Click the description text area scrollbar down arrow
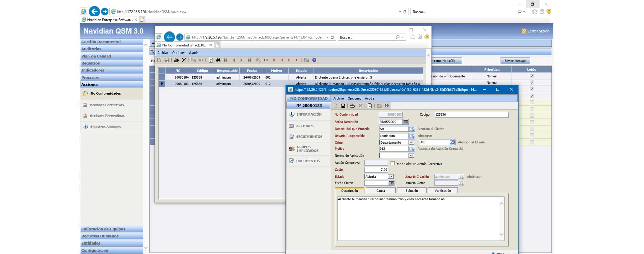This screenshot has width=644, height=254. click(502, 234)
